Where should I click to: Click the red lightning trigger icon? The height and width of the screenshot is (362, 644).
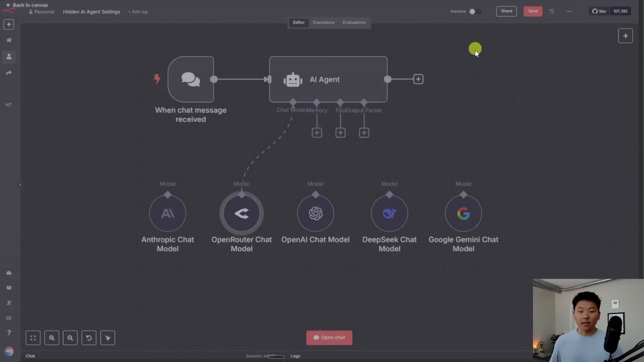[157, 79]
